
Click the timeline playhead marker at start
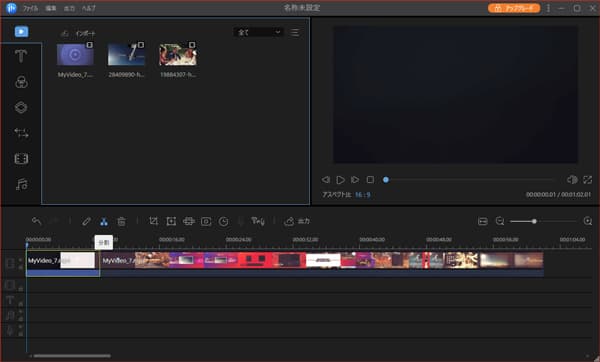27,245
